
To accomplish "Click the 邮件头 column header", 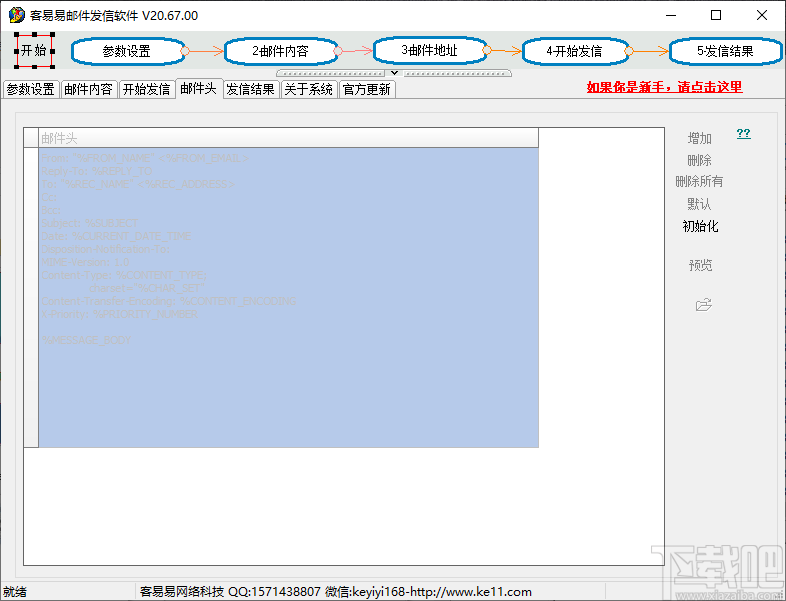I will tap(288, 138).
